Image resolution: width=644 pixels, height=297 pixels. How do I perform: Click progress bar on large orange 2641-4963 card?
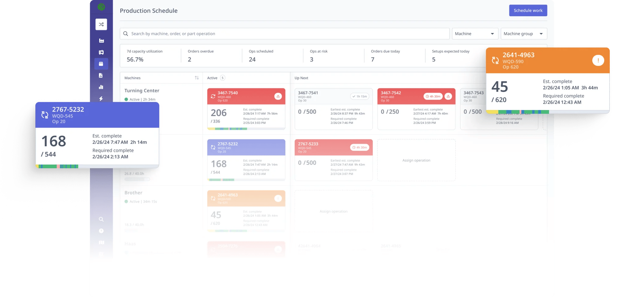point(548,112)
